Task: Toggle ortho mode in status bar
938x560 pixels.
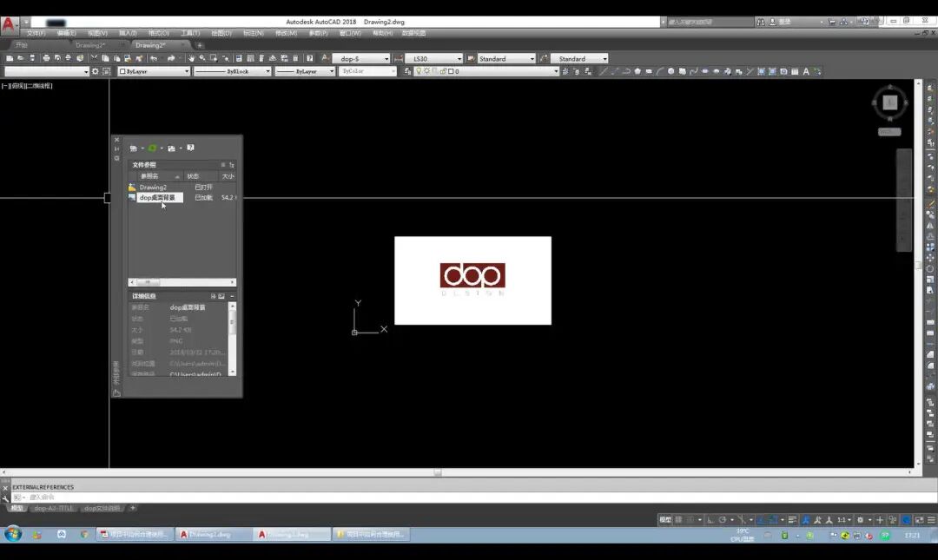Action: tap(710, 520)
